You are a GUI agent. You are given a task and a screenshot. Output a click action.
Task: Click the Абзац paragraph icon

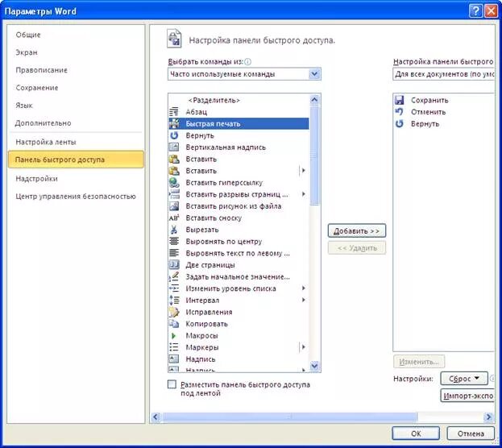[x=174, y=112]
